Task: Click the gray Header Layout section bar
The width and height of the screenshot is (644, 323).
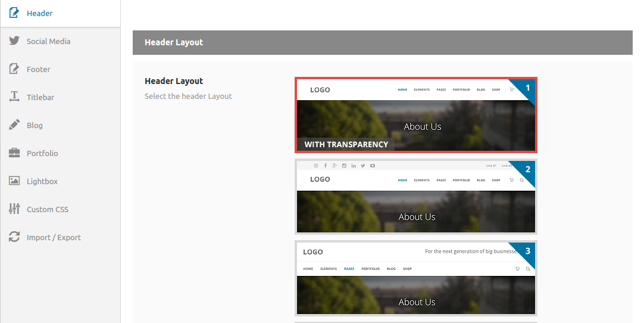Action: (382, 42)
